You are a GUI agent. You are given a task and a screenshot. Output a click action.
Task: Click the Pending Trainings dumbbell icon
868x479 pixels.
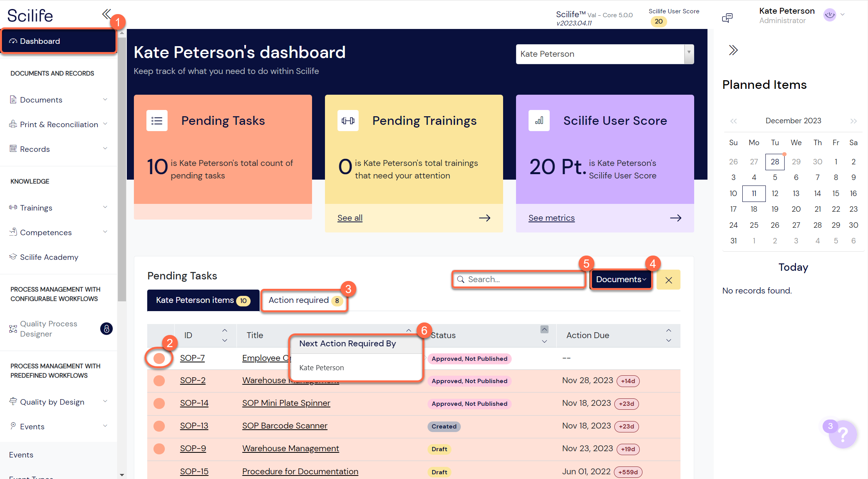(348, 121)
